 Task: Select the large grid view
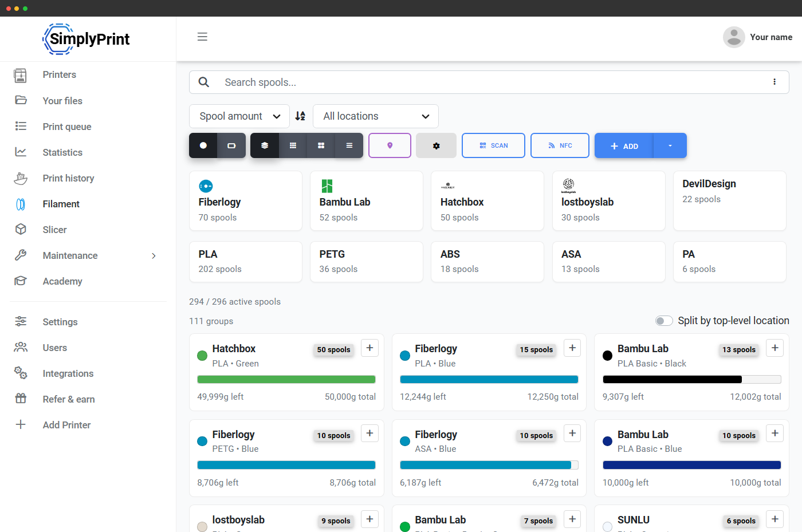[321, 145]
